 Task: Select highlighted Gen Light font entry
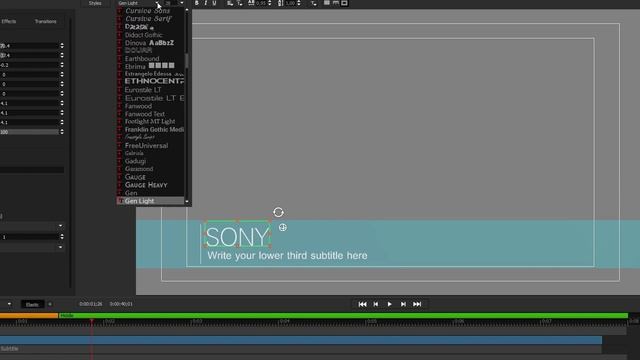(150, 201)
